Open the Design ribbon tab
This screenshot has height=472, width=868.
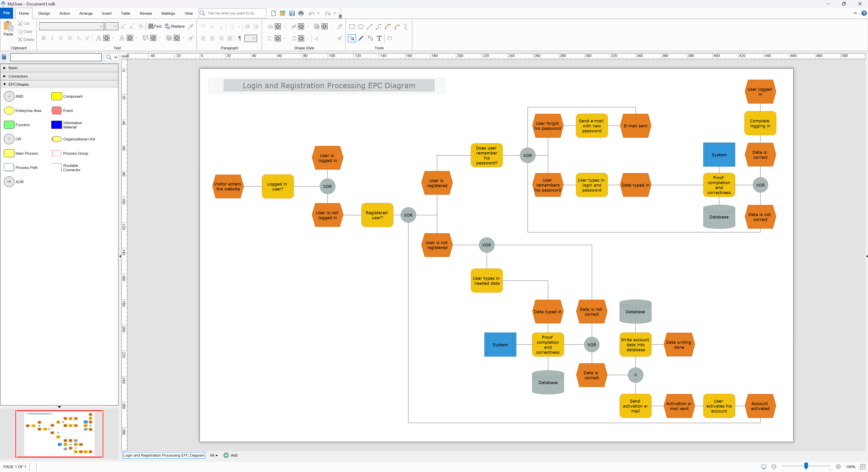[x=44, y=14]
